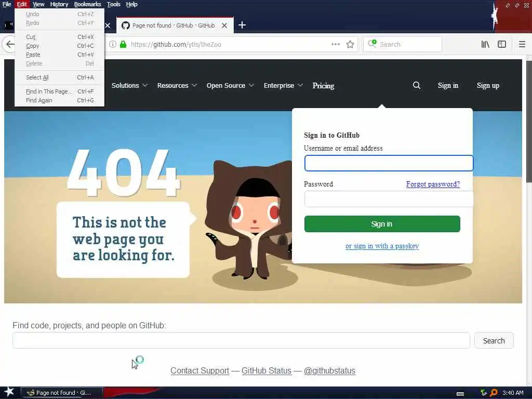Click the Pricing link in GitHub nav
The width and height of the screenshot is (532, 399).
coord(323,86)
